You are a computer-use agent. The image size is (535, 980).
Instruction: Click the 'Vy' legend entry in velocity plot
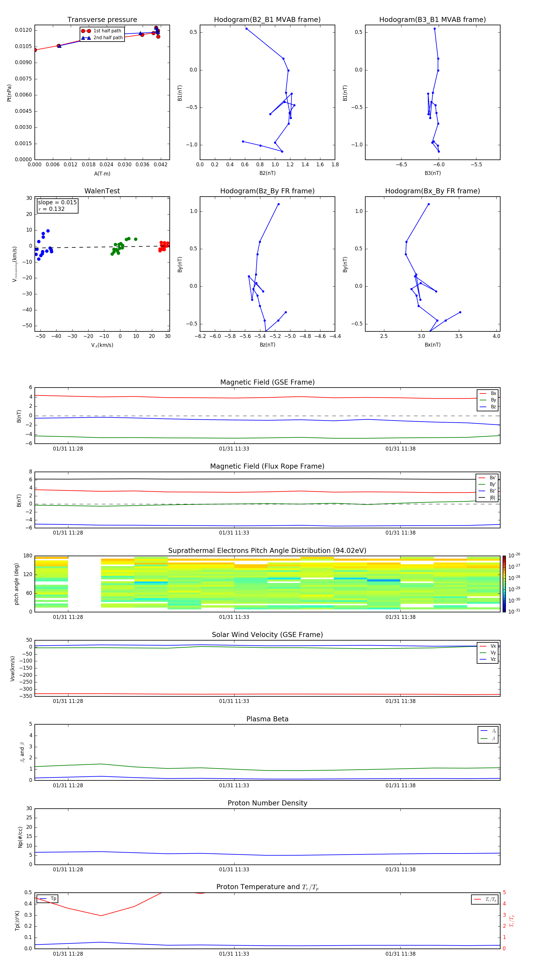[x=488, y=653]
